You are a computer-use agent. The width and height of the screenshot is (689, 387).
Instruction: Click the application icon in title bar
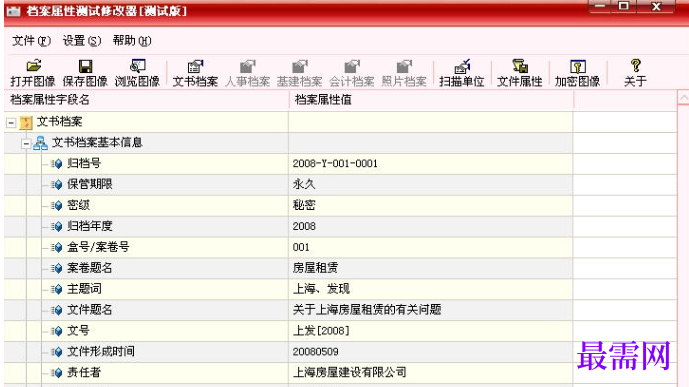pos(14,11)
